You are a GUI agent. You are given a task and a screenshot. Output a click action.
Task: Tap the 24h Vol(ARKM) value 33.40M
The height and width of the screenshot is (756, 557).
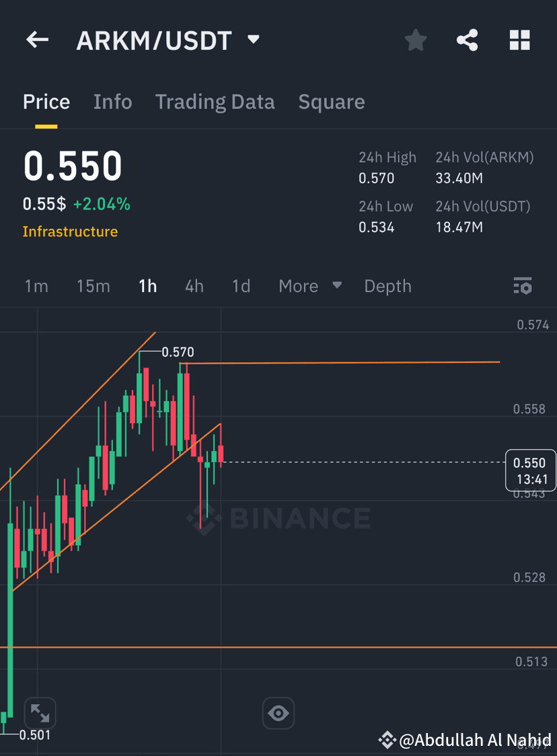click(459, 178)
